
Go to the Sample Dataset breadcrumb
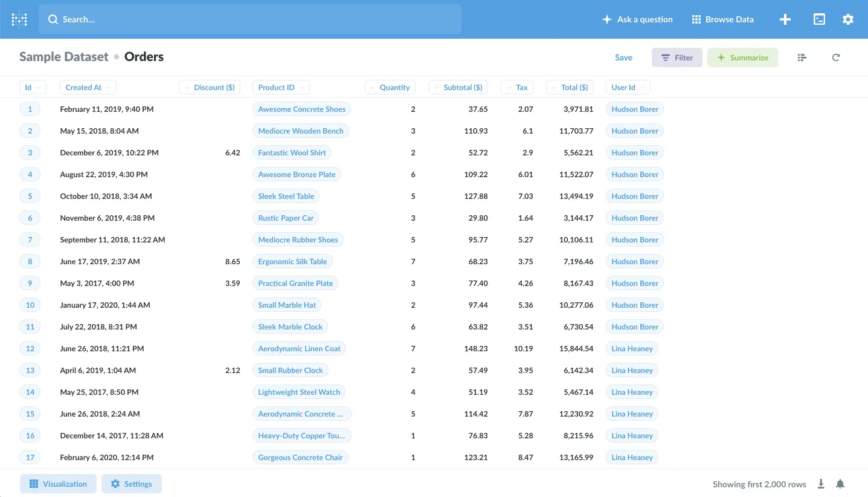(x=64, y=57)
